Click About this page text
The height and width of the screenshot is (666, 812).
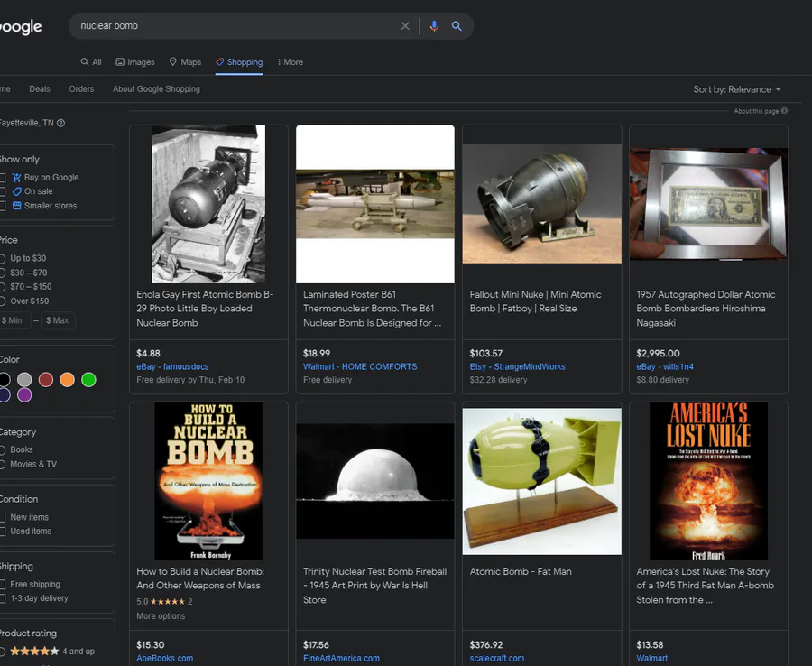(x=756, y=111)
